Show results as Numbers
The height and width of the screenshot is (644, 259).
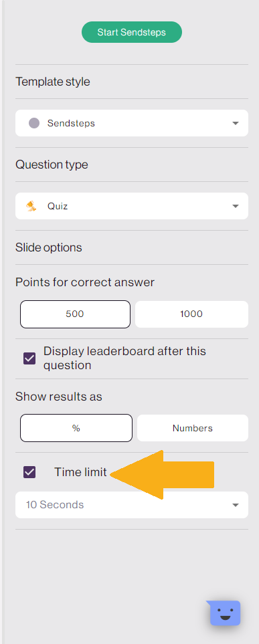tap(192, 428)
